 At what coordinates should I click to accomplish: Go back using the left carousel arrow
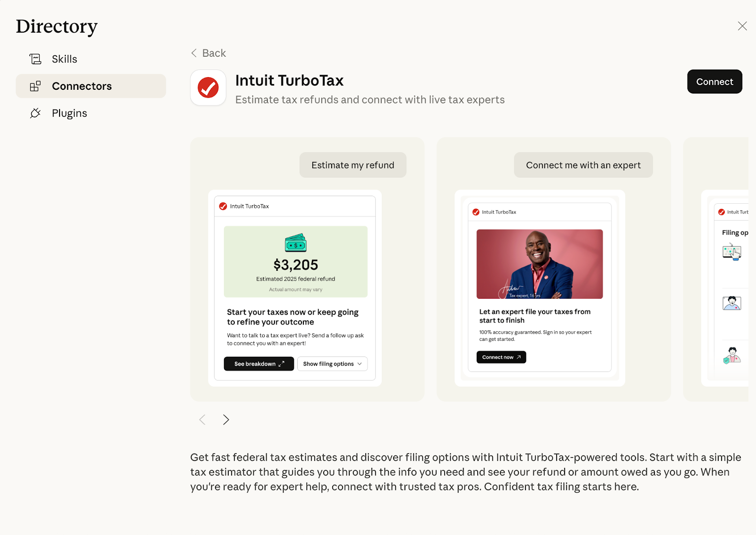(x=202, y=419)
